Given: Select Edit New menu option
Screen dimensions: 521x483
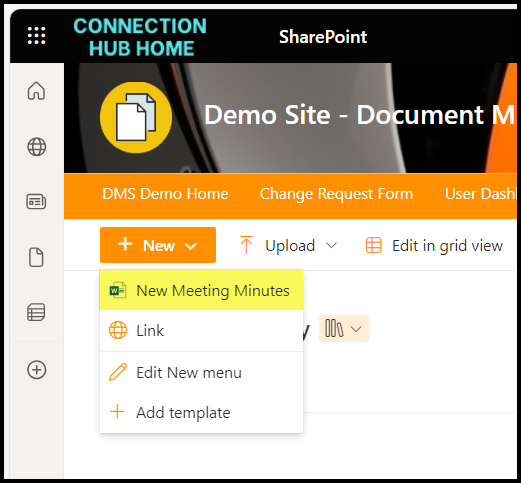Looking at the screenshot, I should tap(201, 372).
